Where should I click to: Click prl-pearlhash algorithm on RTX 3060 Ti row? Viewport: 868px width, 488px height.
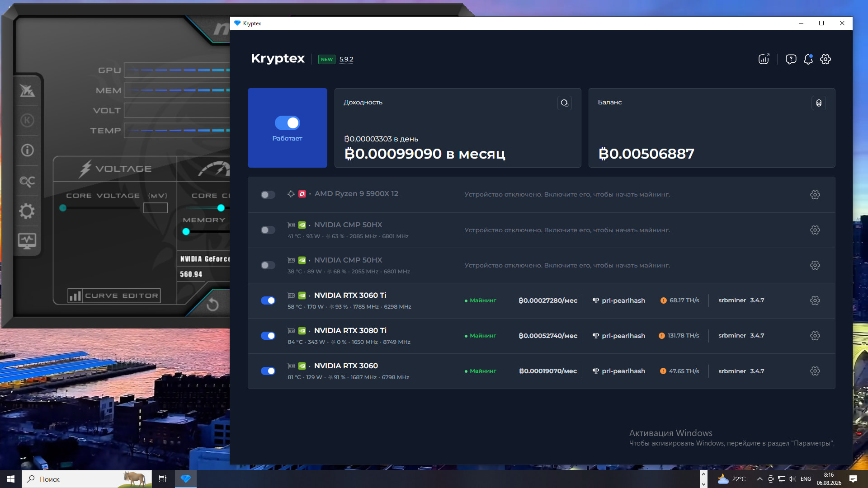(x=619, y=300)
